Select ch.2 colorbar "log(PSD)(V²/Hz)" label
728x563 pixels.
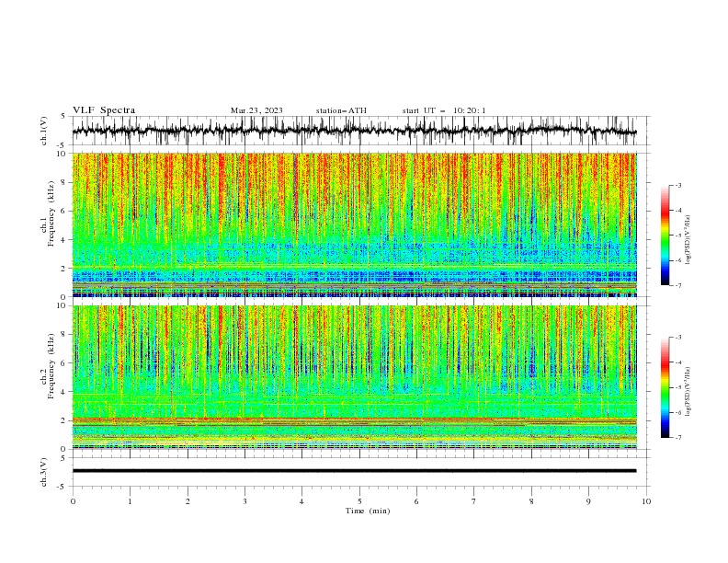click(x=688, y=391)
